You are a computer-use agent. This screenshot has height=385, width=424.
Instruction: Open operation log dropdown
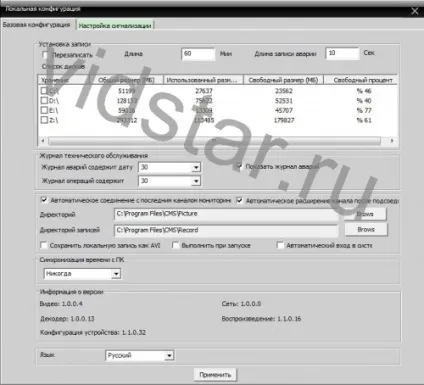click(196, 181)
